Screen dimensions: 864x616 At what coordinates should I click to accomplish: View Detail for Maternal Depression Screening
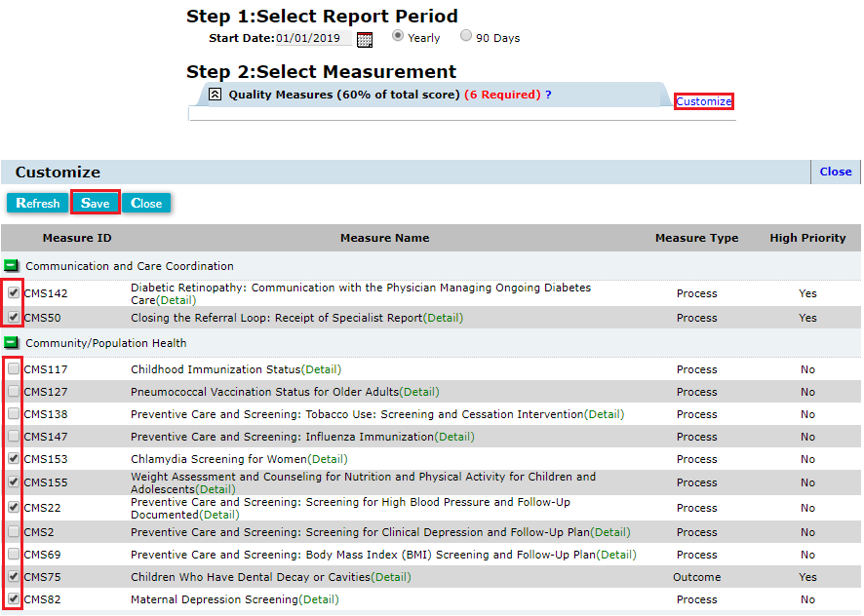pos(319,599)
